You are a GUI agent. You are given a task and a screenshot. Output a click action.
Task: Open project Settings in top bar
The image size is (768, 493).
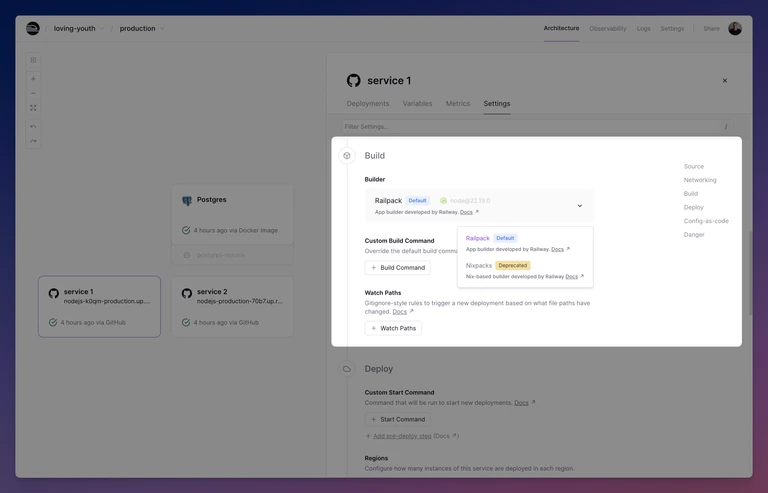(x=672, y=28)
